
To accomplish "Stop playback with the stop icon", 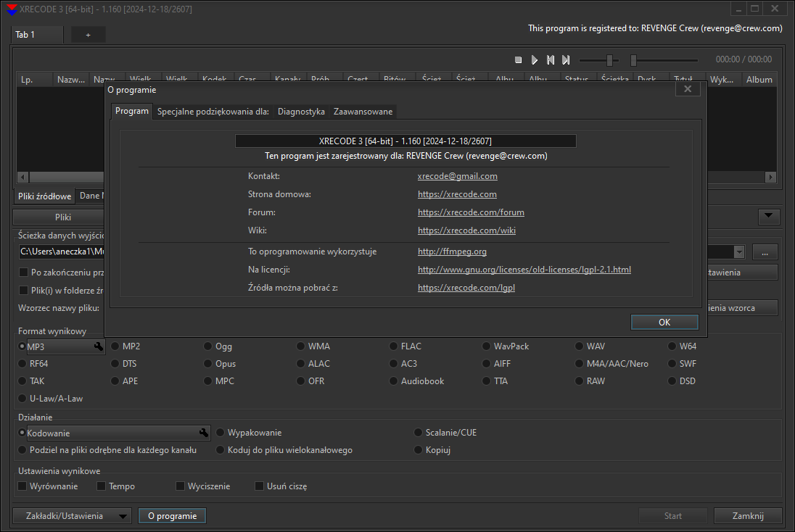I will [518, 59].
